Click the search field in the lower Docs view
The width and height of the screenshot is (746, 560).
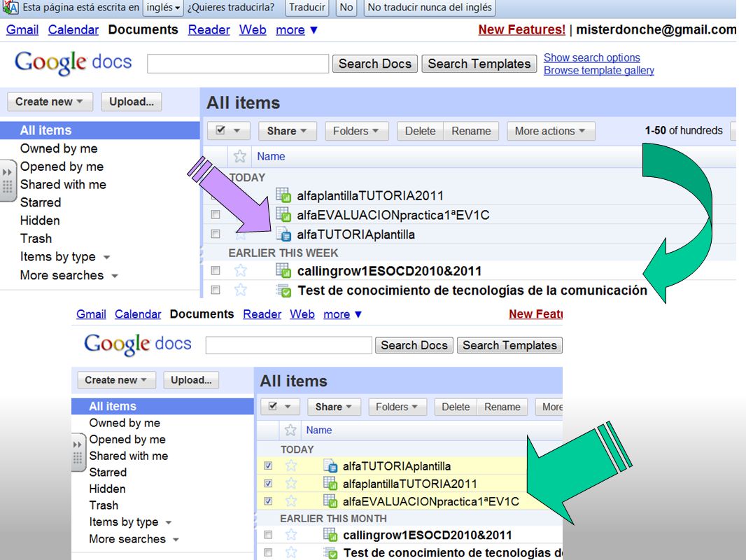click(289, 345)
